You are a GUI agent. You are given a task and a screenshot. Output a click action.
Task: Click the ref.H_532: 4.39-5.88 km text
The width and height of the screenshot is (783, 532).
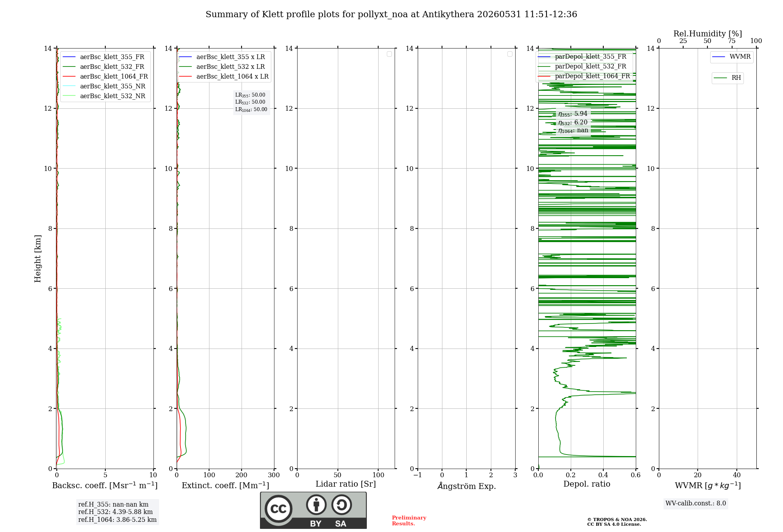click(115, 512)
